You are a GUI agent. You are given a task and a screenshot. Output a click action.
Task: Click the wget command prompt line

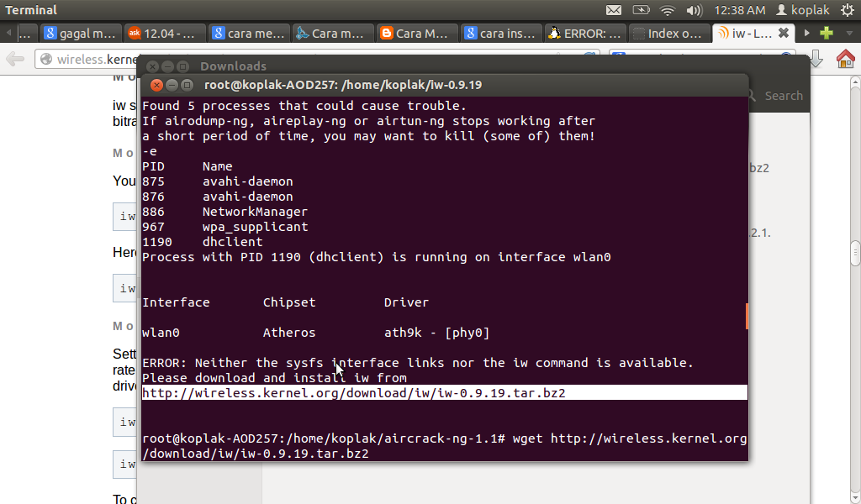444,446
